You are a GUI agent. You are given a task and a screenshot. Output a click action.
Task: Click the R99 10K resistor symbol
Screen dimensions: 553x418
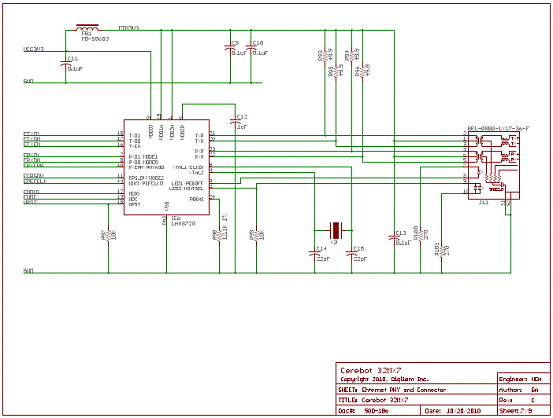256,235
